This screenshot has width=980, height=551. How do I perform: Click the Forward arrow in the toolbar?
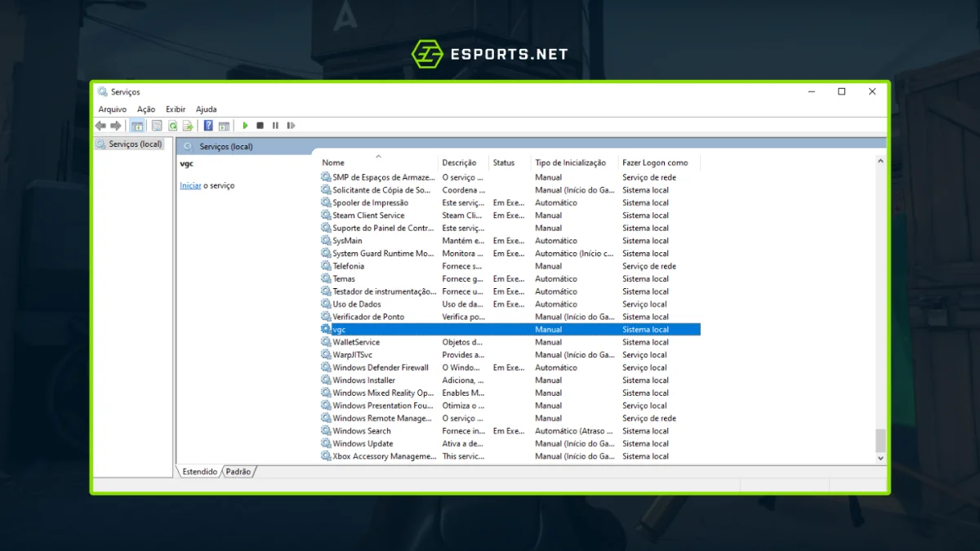[116, 126]
